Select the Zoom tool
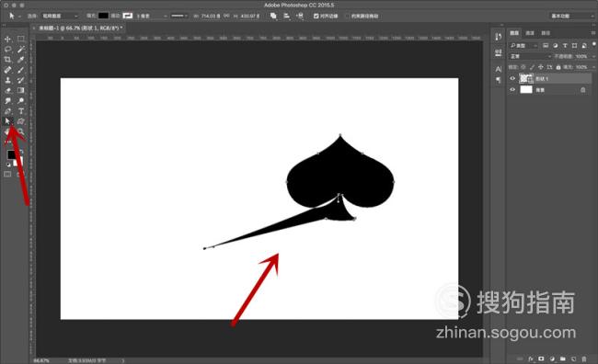The image size is (598, 364). click(x=21, y=131)
